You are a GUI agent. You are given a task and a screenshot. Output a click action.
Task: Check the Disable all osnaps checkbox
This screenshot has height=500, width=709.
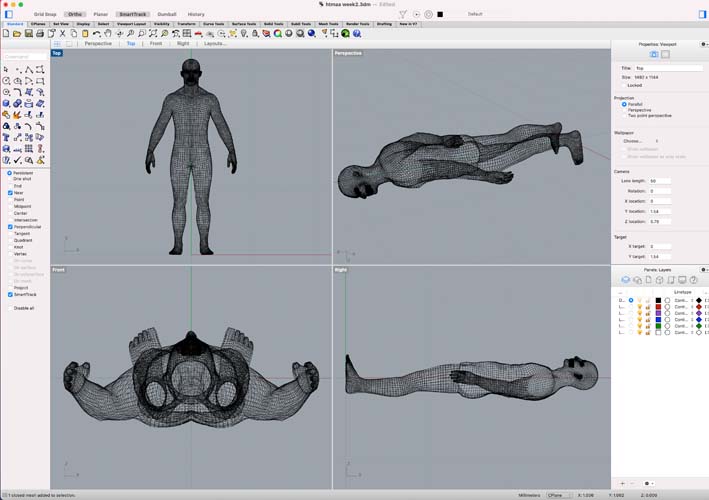pyautogui.click(x=10, y=308)
